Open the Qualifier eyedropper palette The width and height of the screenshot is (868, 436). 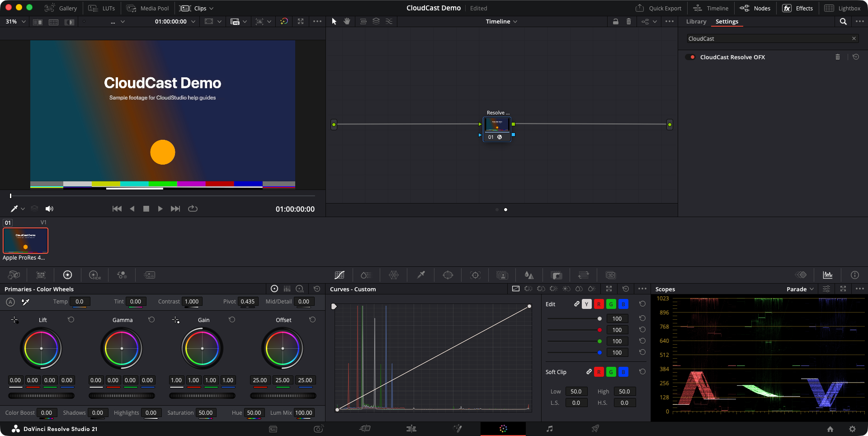421,275
